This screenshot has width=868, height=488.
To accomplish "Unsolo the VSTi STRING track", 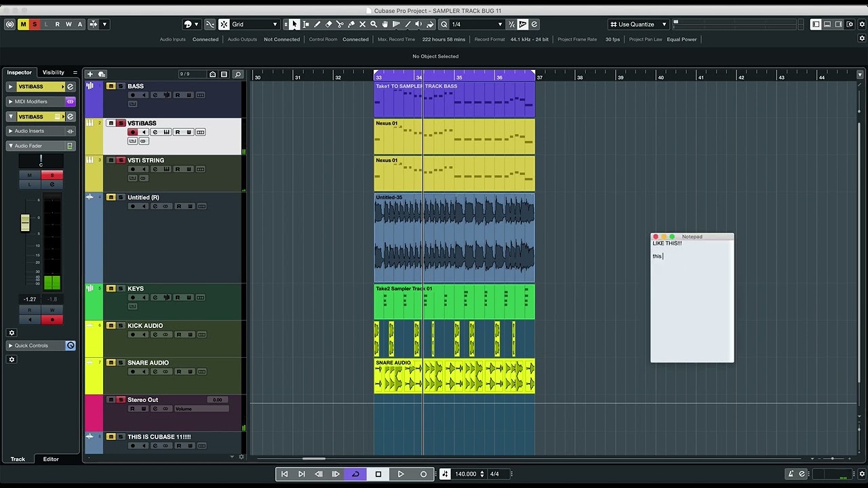I will coord(121,161).
